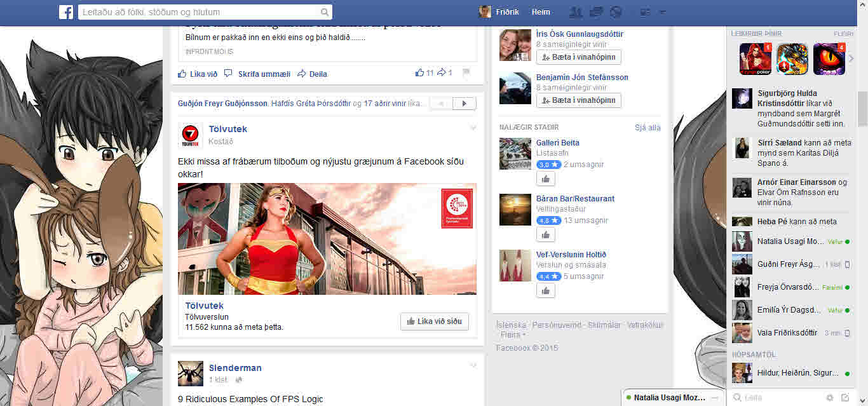The image size is (868, 406).
Task: Go to Heim home page
Action: click(x=541, y=12)
